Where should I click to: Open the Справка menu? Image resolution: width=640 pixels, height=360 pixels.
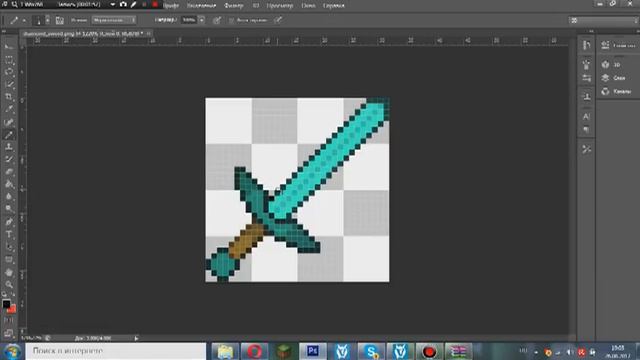pos(333,5)
